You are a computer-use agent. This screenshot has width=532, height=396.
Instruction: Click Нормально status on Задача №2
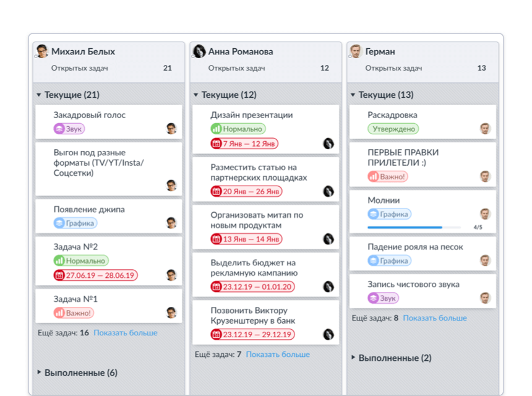(81, 261)
